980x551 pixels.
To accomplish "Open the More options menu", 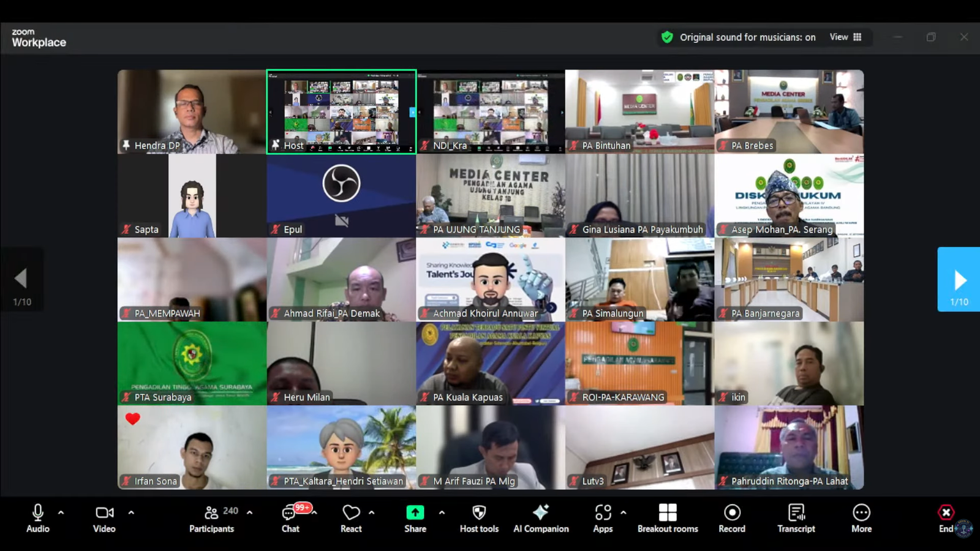I will pos(861,519).
